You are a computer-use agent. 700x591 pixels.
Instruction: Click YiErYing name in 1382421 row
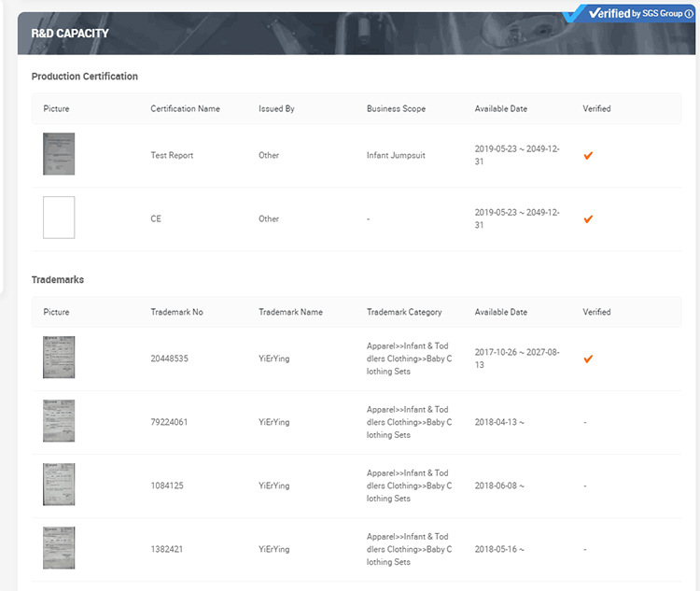274,549
